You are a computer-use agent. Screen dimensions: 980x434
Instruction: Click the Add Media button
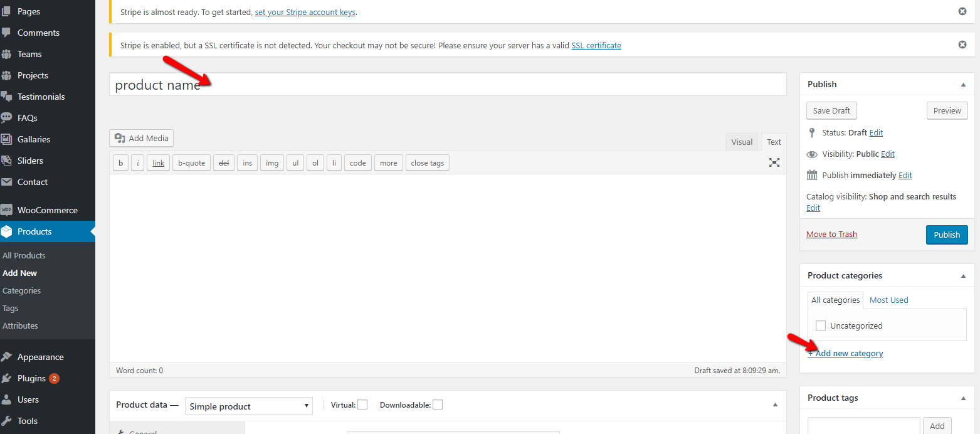pos(141,138)
